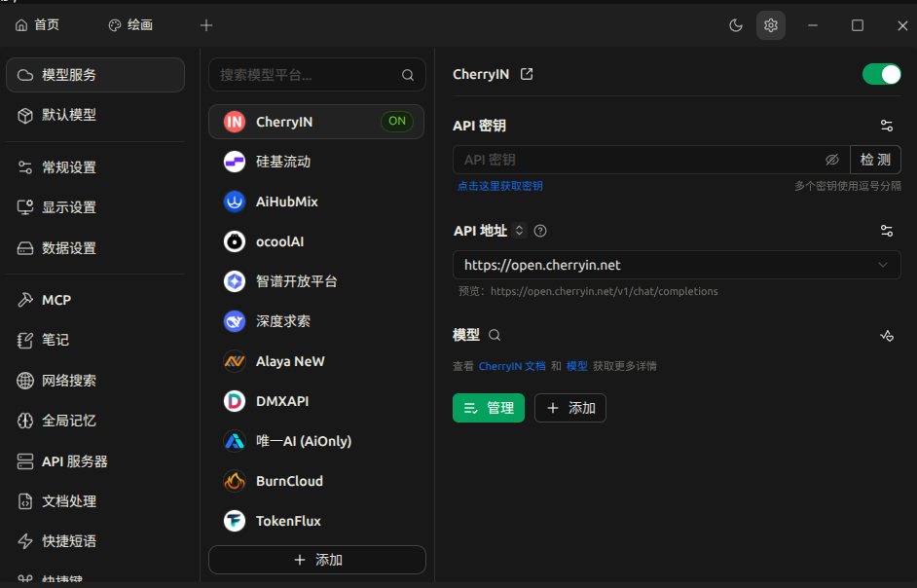The width and height of the screenshot is (917, 588).
Task: Select the ocoolAI provider
Action: coord(316,241)
